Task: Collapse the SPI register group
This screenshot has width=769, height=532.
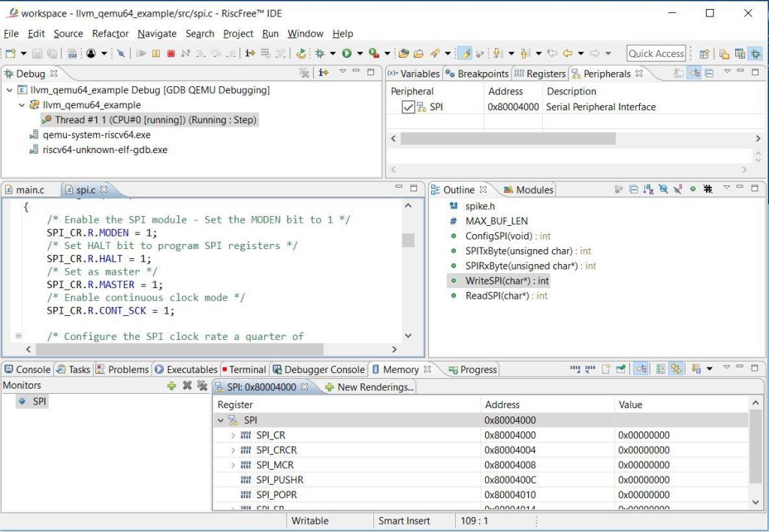Action: [x=221, y=420]
